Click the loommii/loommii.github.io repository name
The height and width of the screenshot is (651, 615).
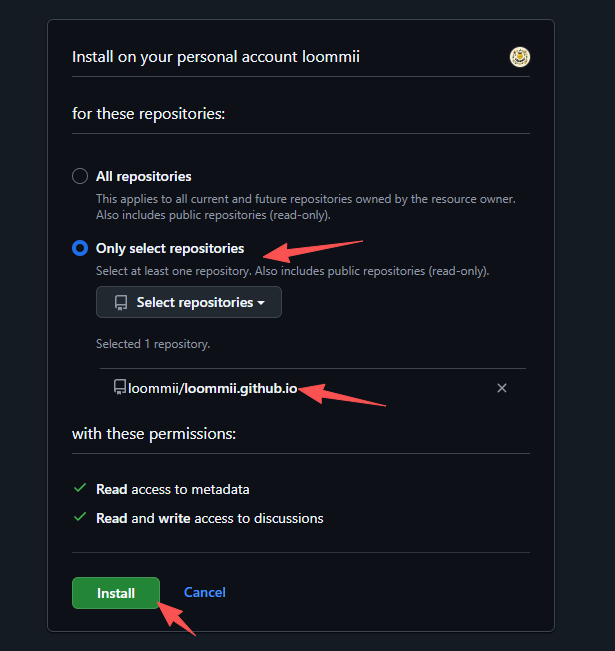212,388
